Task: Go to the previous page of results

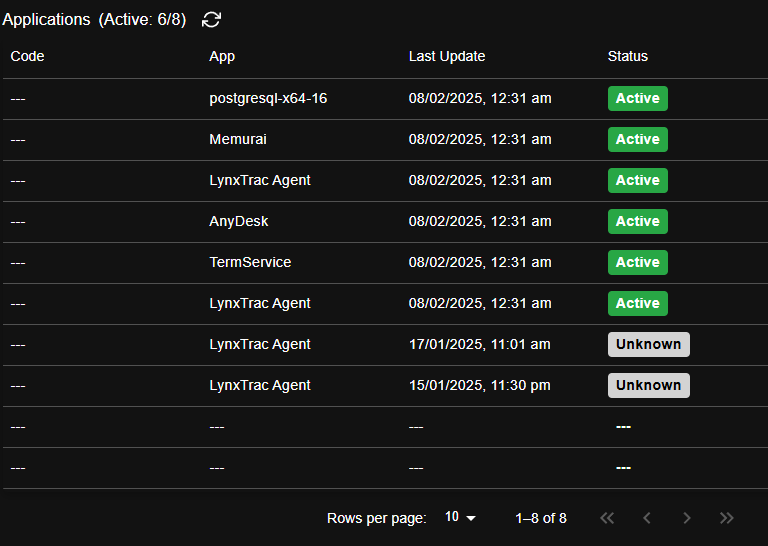Action: pos(647,518)
